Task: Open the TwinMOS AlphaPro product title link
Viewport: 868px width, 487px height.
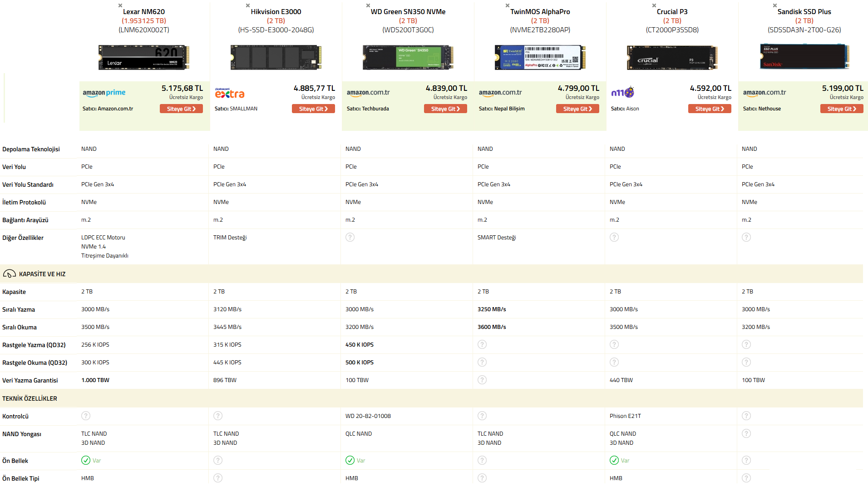Action: tap(540, 12)
